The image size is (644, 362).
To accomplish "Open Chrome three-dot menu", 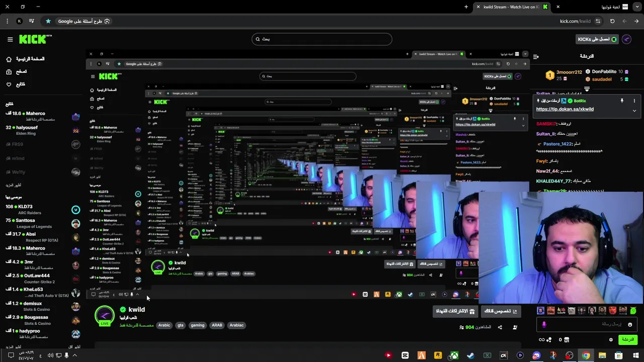I will (7, 21).
